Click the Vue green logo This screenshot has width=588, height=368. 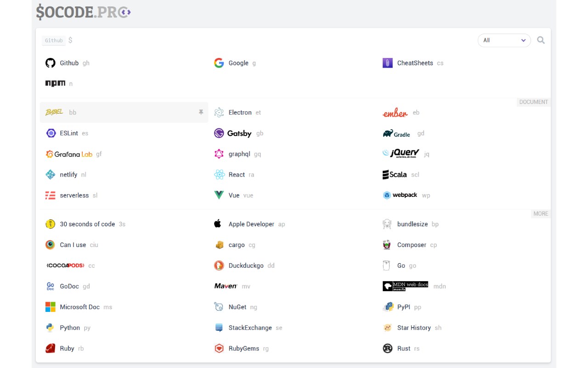(x=219, y=195)
